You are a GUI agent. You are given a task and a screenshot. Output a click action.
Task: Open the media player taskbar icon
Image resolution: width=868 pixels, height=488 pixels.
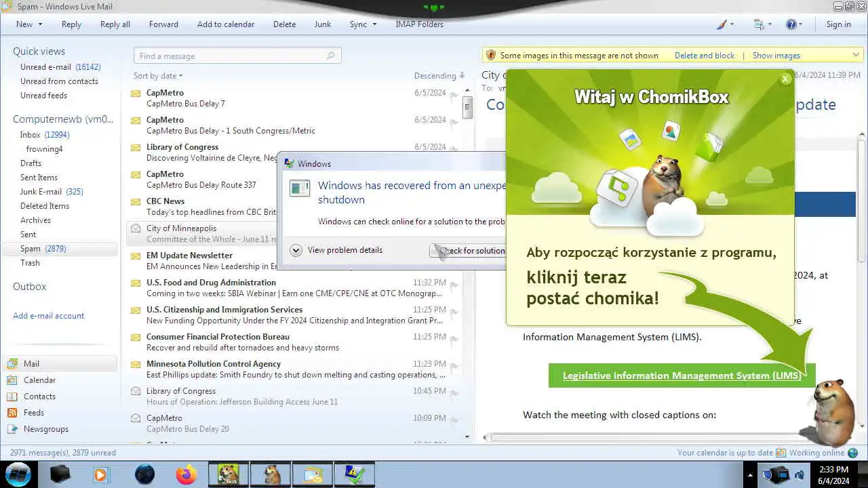pos(101,474)
